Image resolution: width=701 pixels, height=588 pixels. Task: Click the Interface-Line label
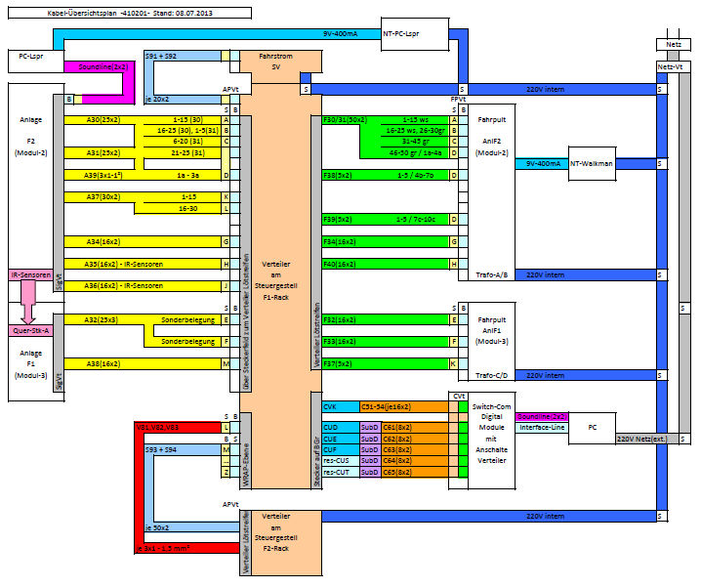pos(542,428)
